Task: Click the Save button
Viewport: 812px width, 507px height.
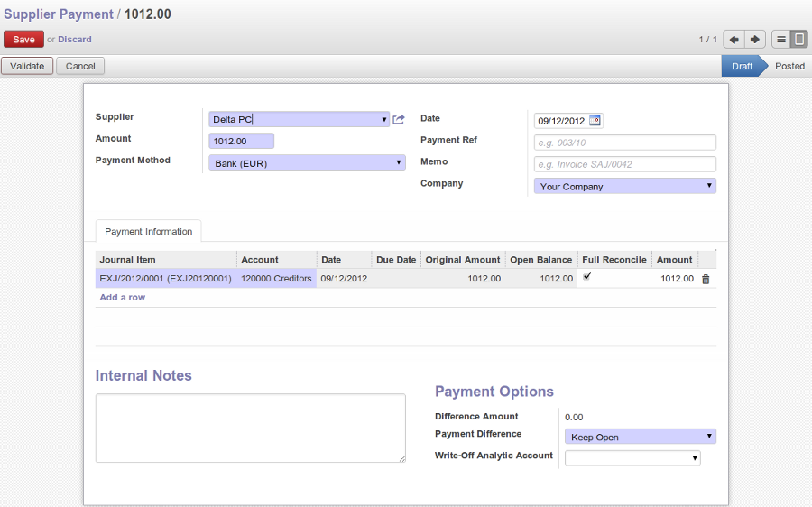Action: pyautogui.click(x=23, y=40)
